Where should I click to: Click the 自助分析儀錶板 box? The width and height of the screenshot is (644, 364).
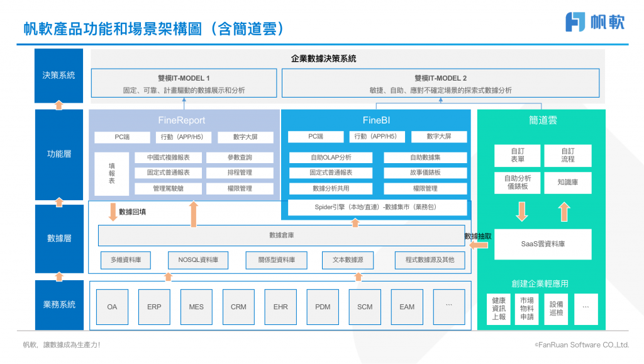(518, 183)
